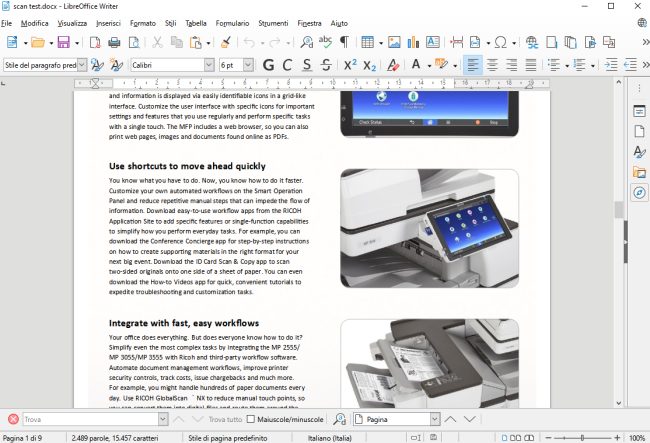
Task: Apply highlighting color marker
Action: pyautogui.click(x=441, y=65)
